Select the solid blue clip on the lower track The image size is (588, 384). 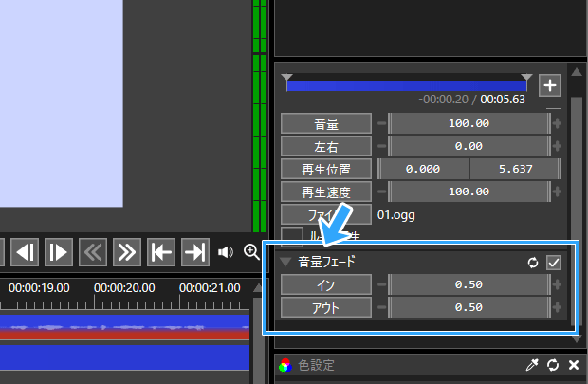tap(124, 357)
